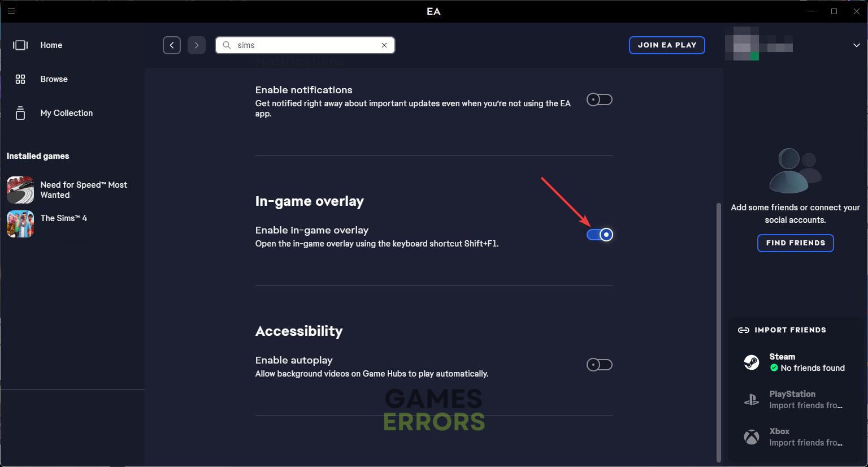This screenshot has height=467, width=868.
Task: Click the Xbox logo icon
Action: (751, 437)
